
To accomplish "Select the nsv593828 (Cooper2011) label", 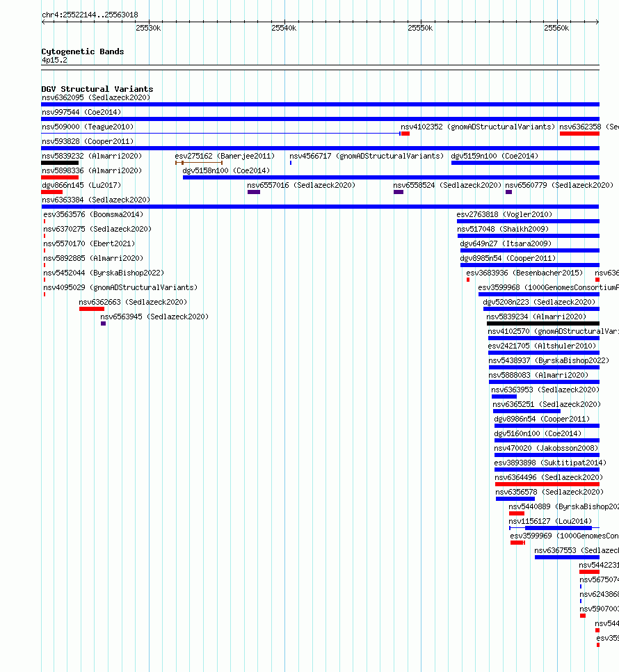I will point(88,141).
